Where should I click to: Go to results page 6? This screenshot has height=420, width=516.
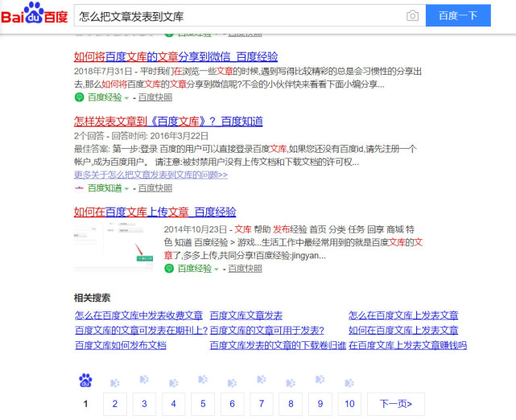(232, 404)
